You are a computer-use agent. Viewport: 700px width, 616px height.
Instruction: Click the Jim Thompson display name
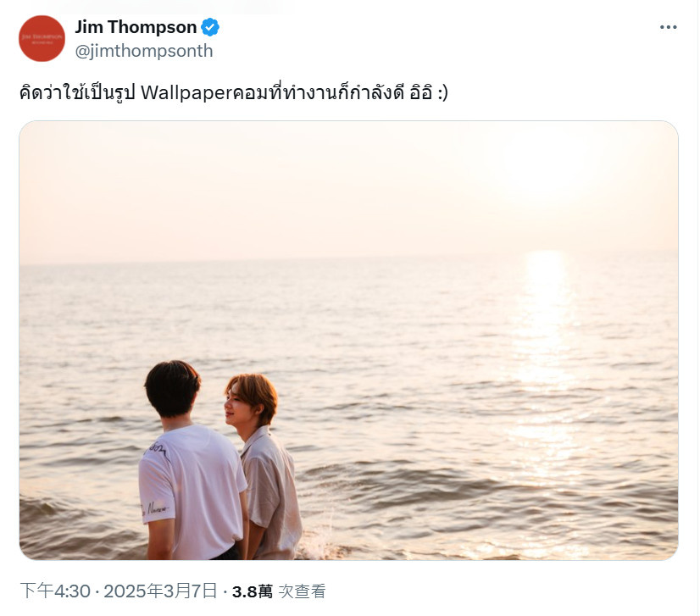[136, 27]
